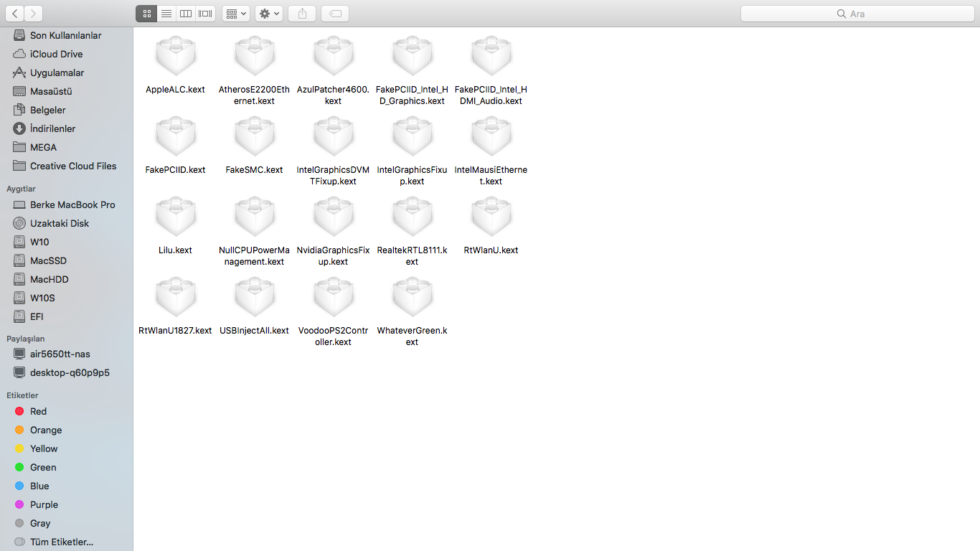Select the WhateverGreen.kext file icon

pyautogui.click(x=413, y=298)
